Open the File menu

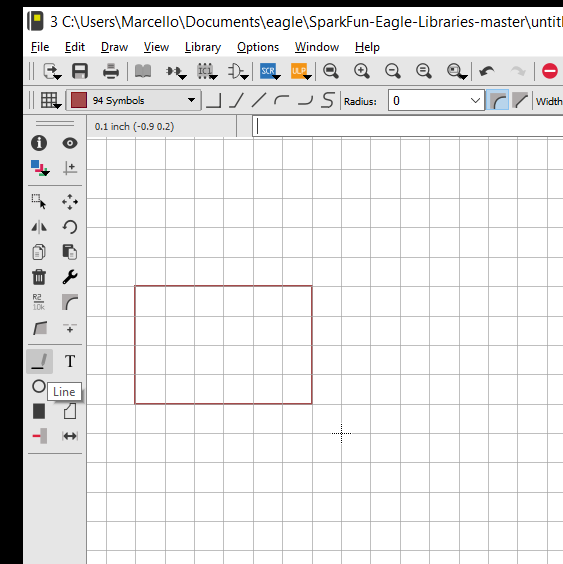pos(40,47)
